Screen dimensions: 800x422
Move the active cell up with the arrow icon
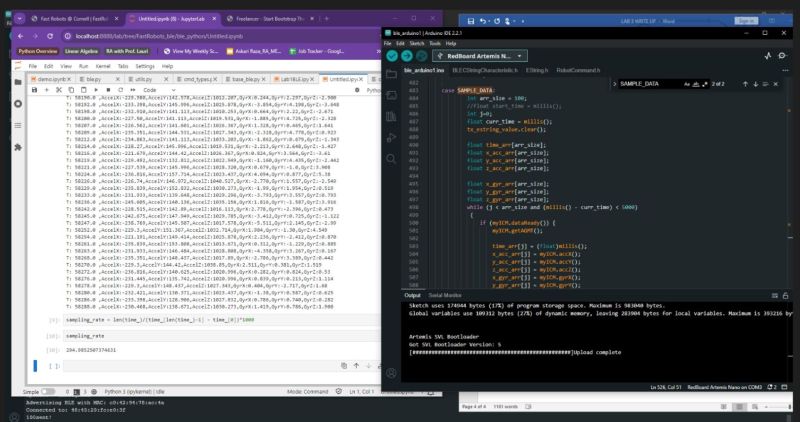(356, 366)
